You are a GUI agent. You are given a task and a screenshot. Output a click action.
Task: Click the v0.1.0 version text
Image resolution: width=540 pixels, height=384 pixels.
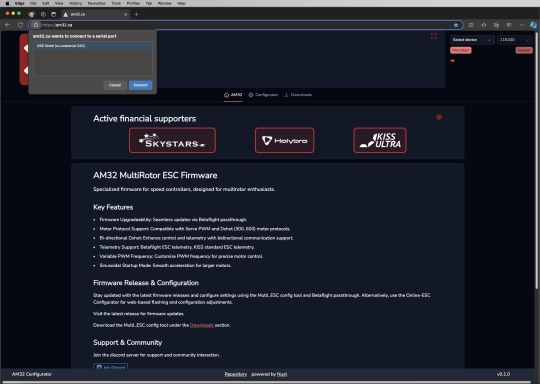point(503,374)
